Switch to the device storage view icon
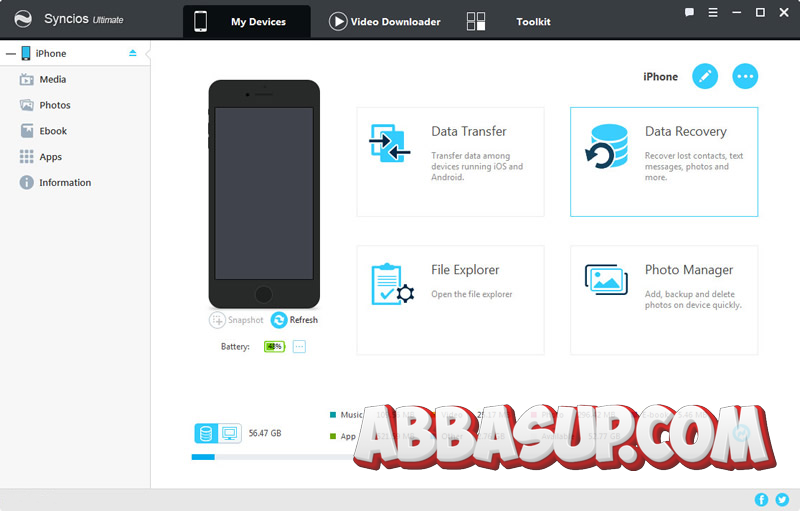Image resolution: width=800 pixels, height=511 pixels. tap(206, 433)
